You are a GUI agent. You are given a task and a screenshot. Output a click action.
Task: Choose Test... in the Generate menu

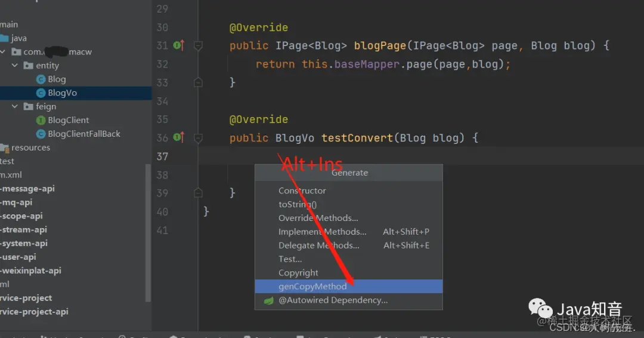click(290, 259)
